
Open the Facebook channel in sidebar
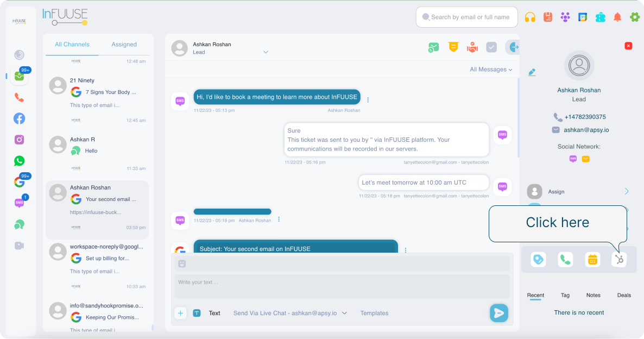pyautogui.click(x=19, y=119)
